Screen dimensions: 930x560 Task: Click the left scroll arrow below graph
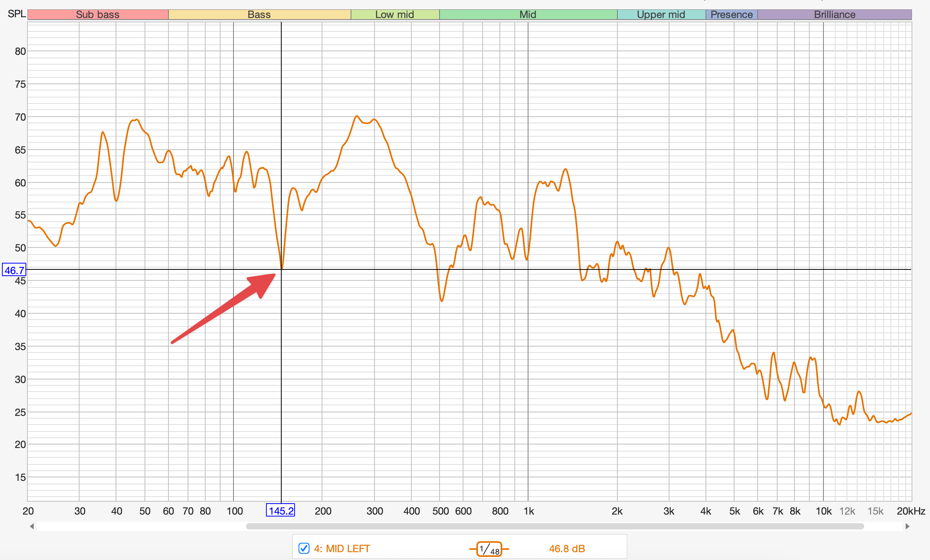(x=32, y=526)
